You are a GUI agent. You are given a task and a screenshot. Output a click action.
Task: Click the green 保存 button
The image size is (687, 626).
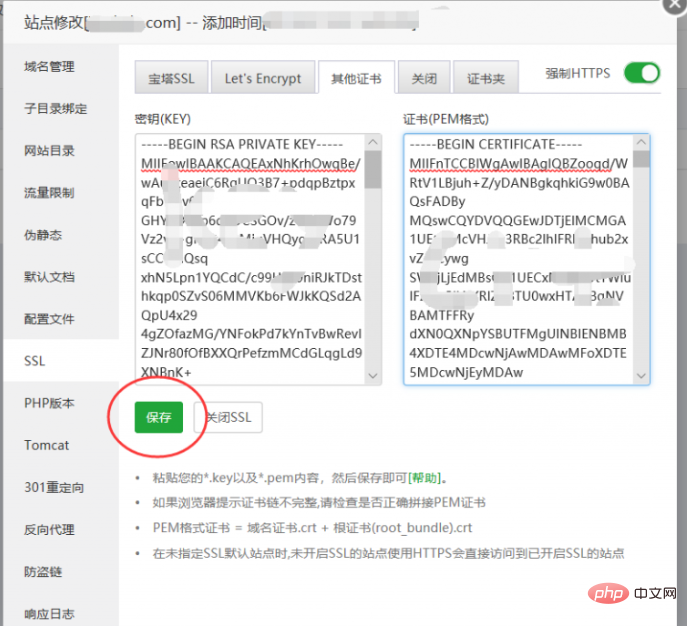click(159, 417)
